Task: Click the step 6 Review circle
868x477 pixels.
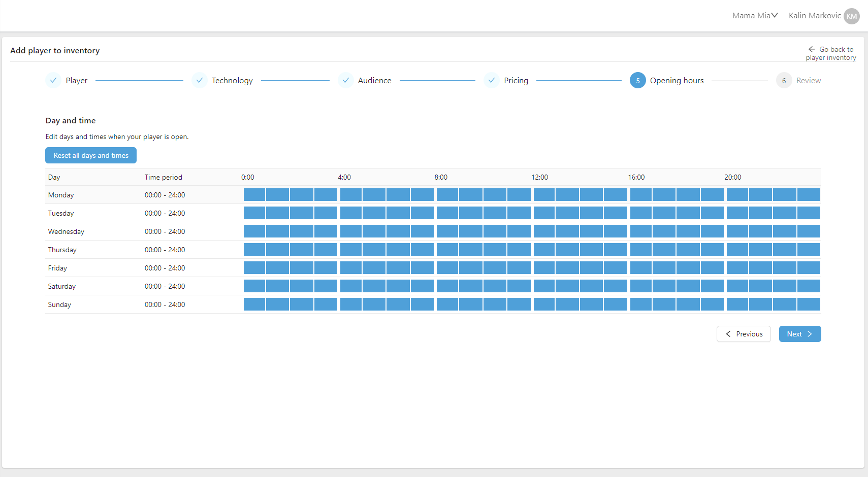Action: point(784,80)
